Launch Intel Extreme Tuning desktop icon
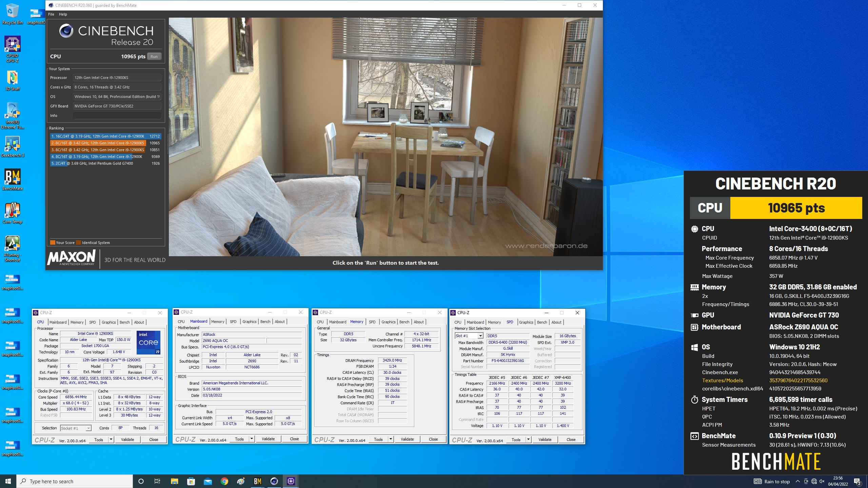868x488 pixels. coord(12,116)
